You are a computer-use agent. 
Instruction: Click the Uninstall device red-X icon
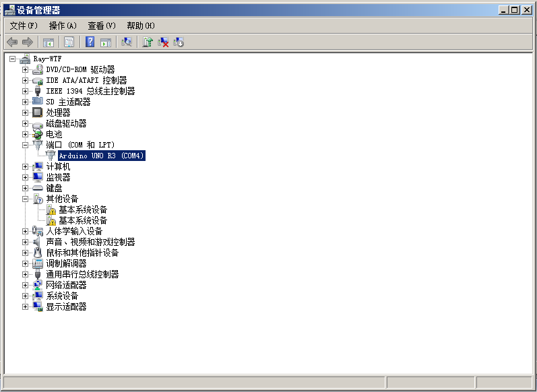tap(163, 42)
